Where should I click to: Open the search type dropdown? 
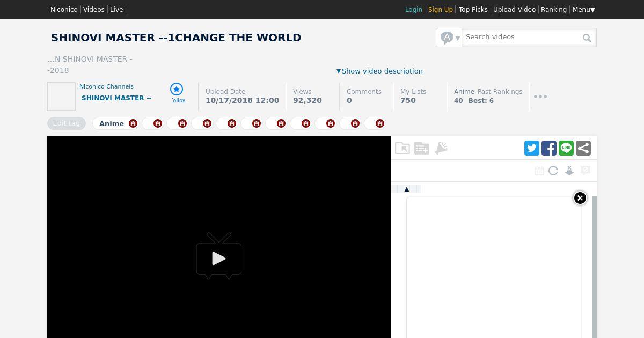pyautogui.click(x=450, y=38)
